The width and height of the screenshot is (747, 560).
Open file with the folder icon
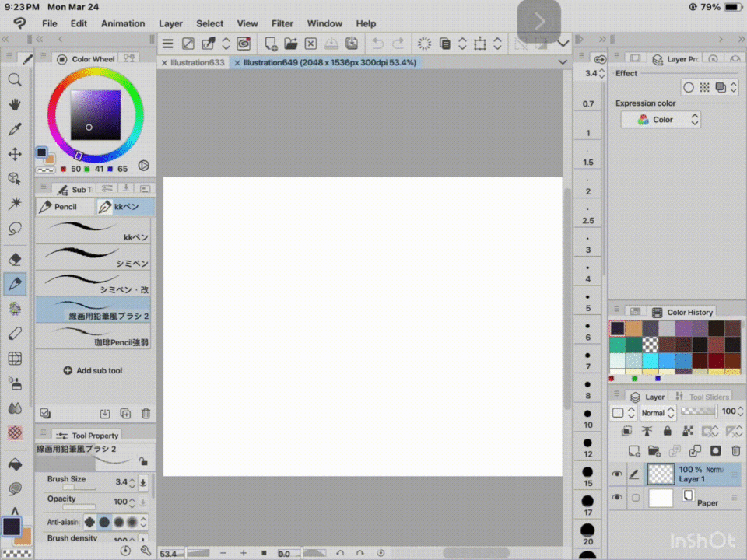coord(290,44)
